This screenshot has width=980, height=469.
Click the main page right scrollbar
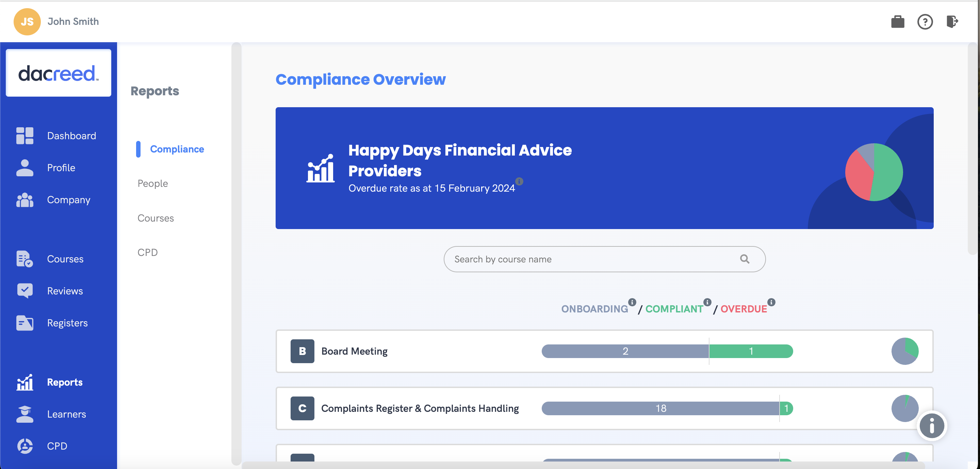pyautogui.click(x=973, y=148)
